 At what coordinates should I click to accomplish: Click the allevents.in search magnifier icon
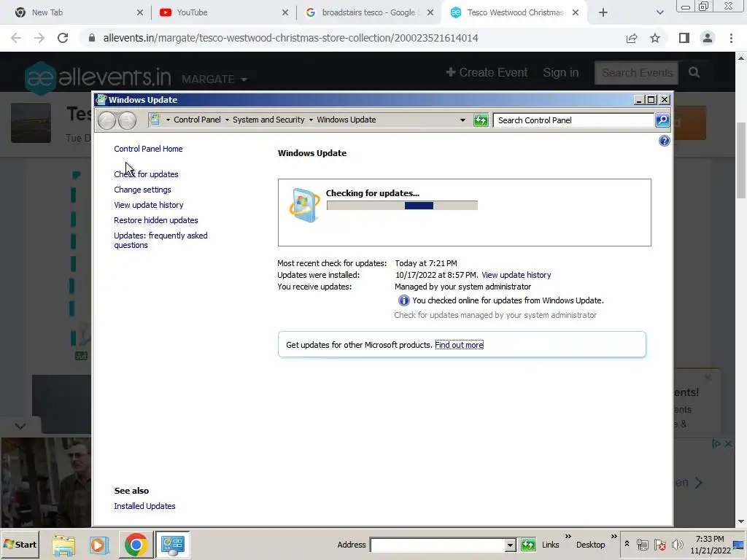point(694,72)
